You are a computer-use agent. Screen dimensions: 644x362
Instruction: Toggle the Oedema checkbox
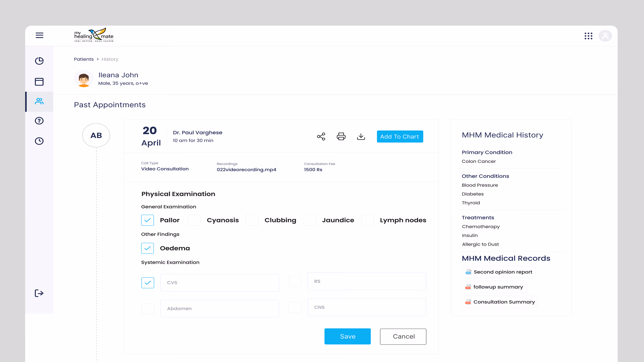[148, 248]
